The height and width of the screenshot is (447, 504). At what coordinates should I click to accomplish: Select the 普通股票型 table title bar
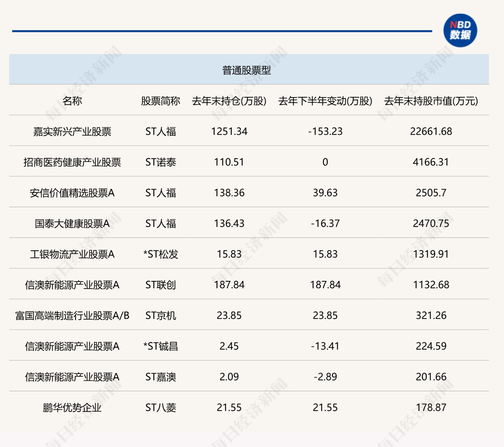[249, 69]
